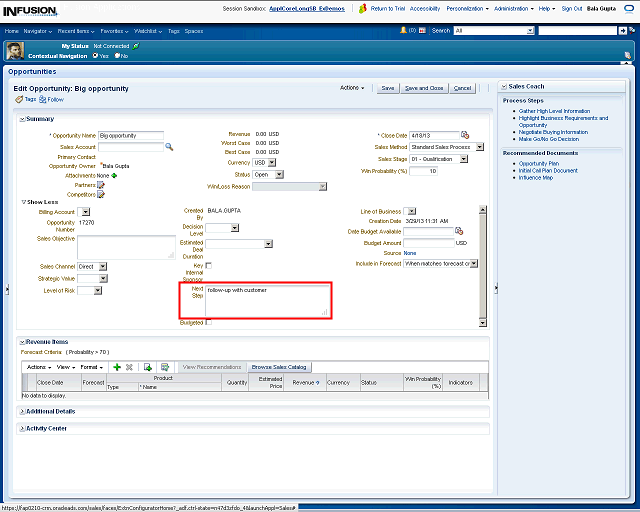Toggle the Key Internal Sponsor checkbox
The width and height of the screenshot is (640, 512).
click(x=209, y=265)
